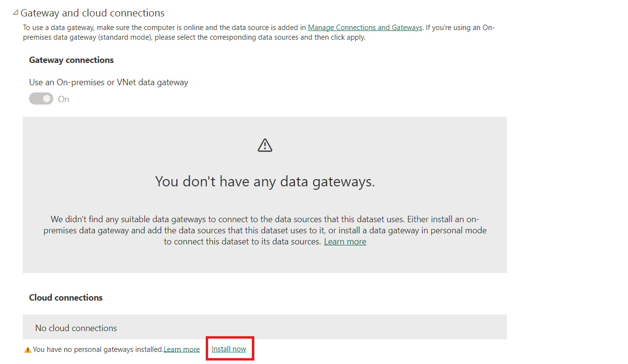Expand the No cloud connections row
This screenshot has height=364, width=628.
coord(76,328)
